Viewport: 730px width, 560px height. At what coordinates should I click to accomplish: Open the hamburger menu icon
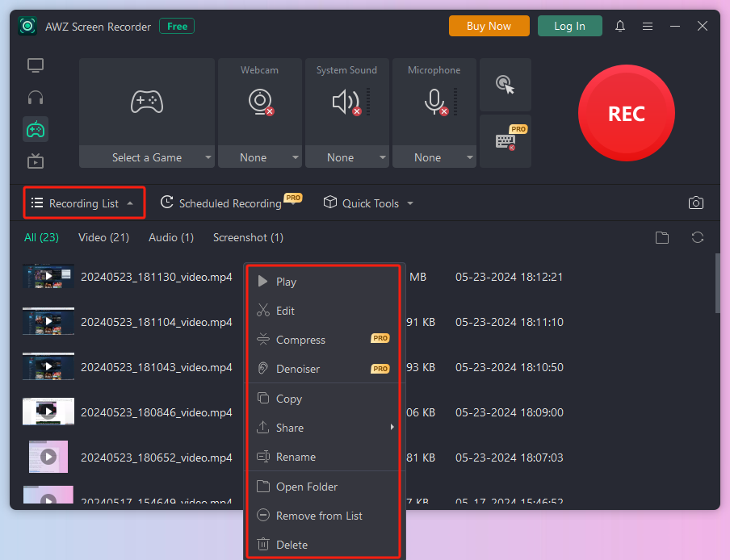[x=647, y=26]
